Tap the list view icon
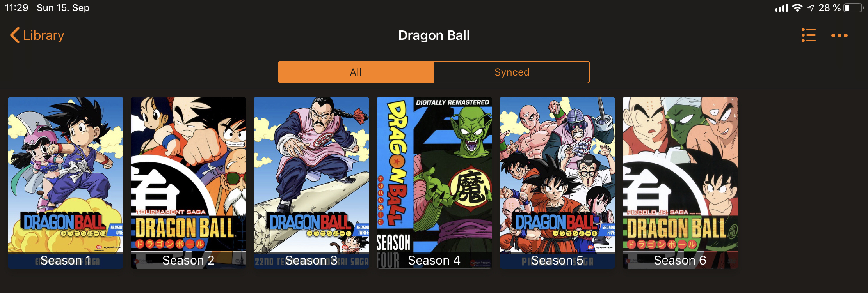868x293 pixels. click(x=808, y=35)
